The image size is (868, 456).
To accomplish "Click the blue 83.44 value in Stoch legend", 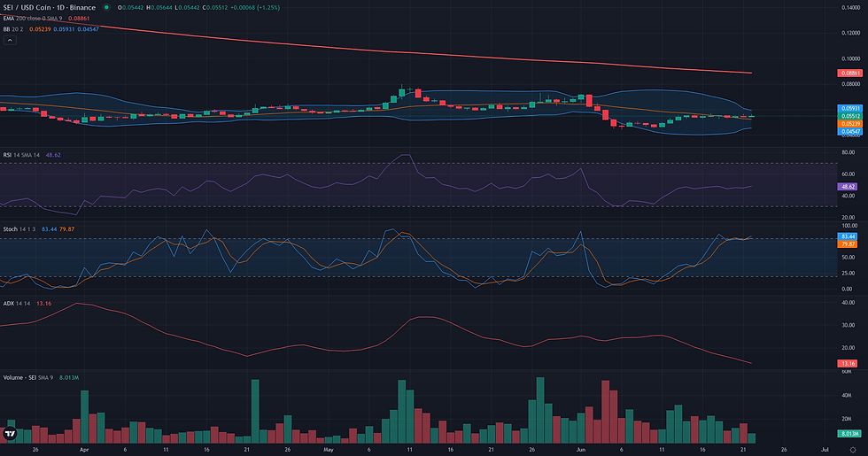I will [x=50, y=229].
